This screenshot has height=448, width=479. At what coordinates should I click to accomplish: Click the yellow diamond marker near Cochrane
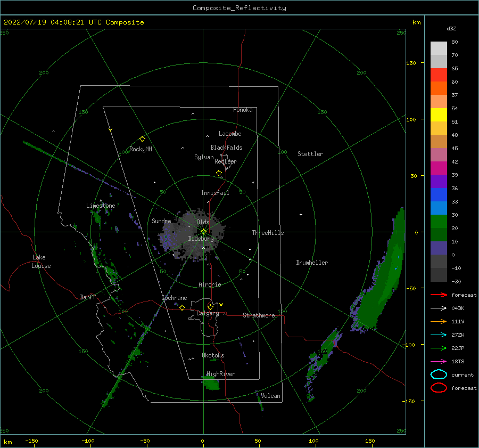182,307
